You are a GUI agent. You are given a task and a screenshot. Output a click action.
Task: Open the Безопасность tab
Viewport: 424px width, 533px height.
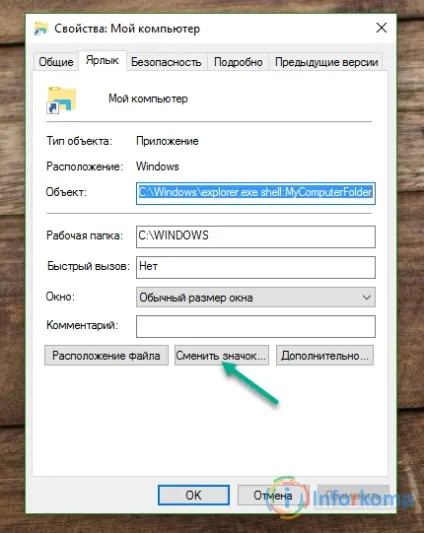pyautogui.click(x=166, y=62)
